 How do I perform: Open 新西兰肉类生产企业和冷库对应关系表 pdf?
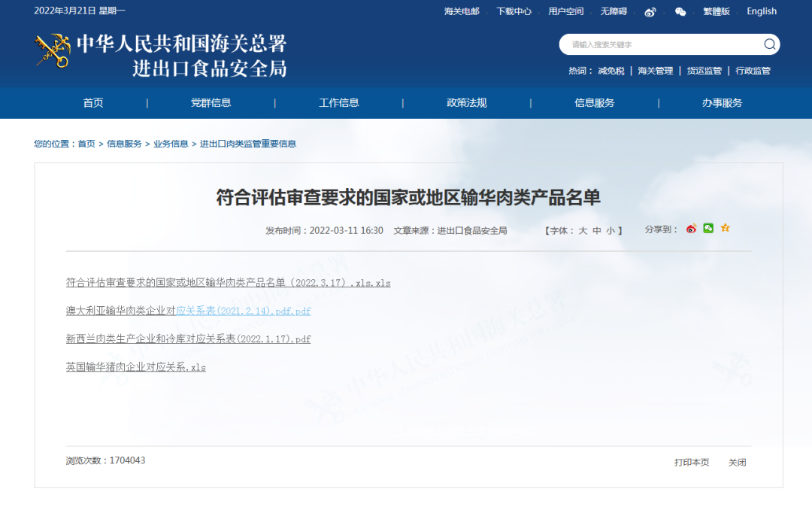(x=189, y=339)
